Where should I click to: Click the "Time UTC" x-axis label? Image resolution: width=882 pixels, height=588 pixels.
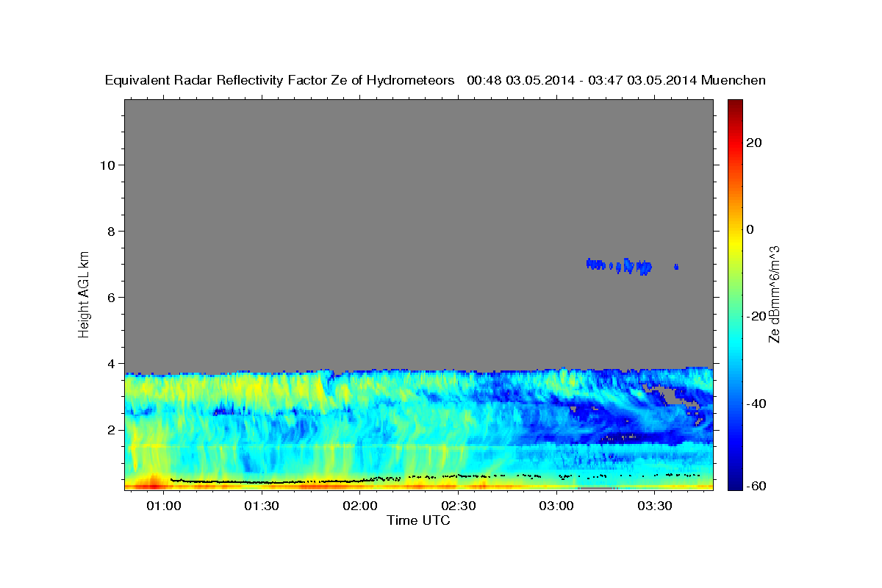coord(418,520)
